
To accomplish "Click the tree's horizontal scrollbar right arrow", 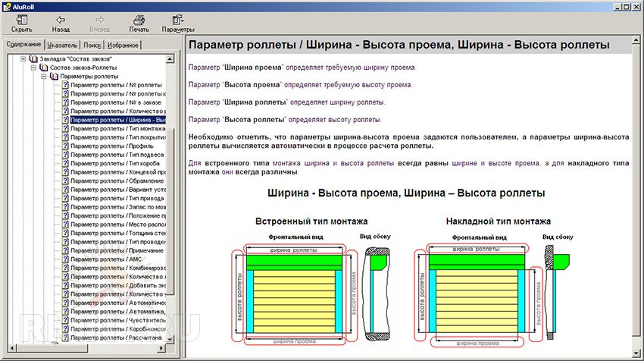I will coord(161,348).
